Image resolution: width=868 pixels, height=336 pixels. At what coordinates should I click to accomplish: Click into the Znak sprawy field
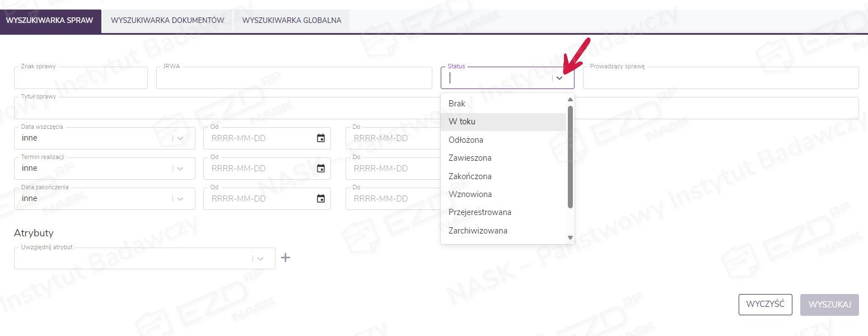point(81,79)
